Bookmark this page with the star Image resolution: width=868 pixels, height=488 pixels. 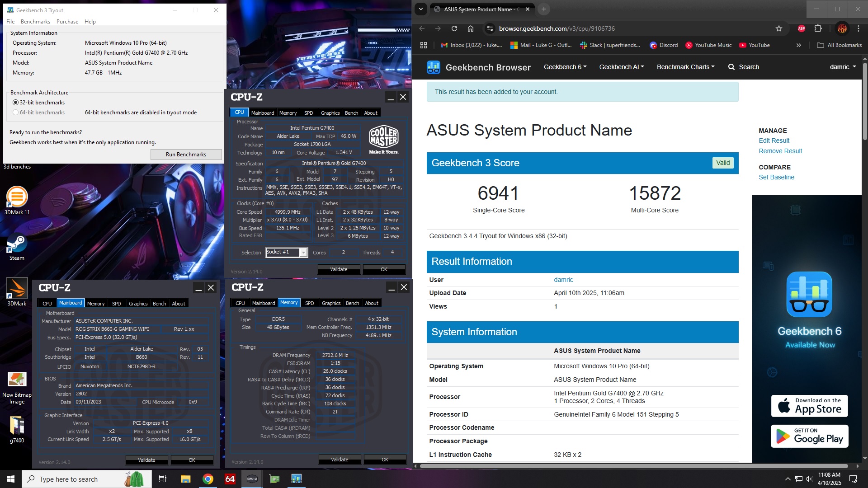tap(779, 28)
